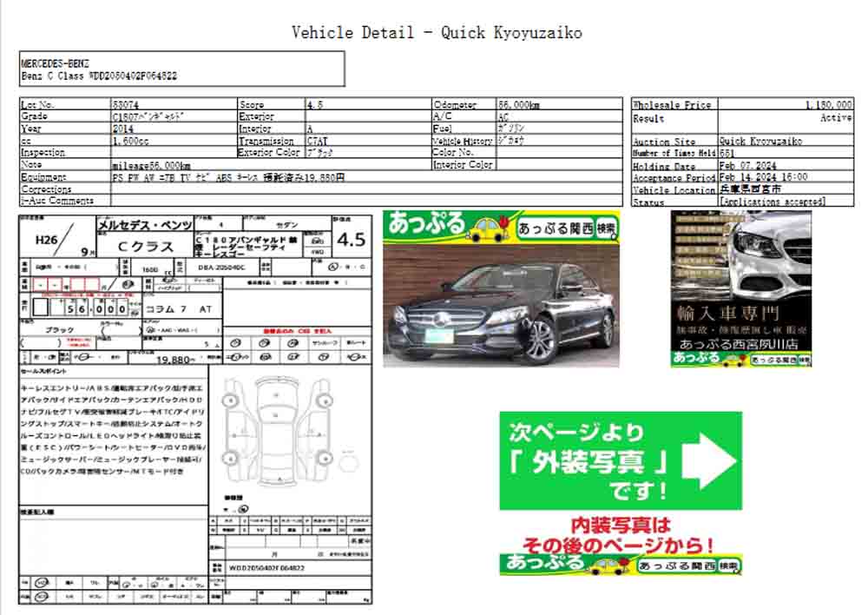Select the Number of Times Held value "551"
This screenshot has height=615, width=868.
click(x=727, y=153)
